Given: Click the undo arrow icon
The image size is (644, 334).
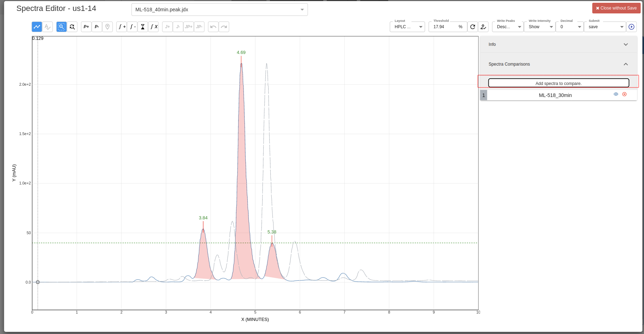Looking at the screenshot, I should (213, 26).
